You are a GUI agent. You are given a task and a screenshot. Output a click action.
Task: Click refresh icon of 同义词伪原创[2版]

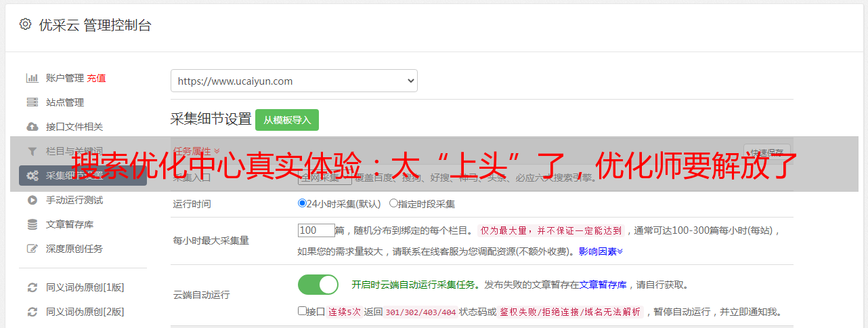click(32, 312)
